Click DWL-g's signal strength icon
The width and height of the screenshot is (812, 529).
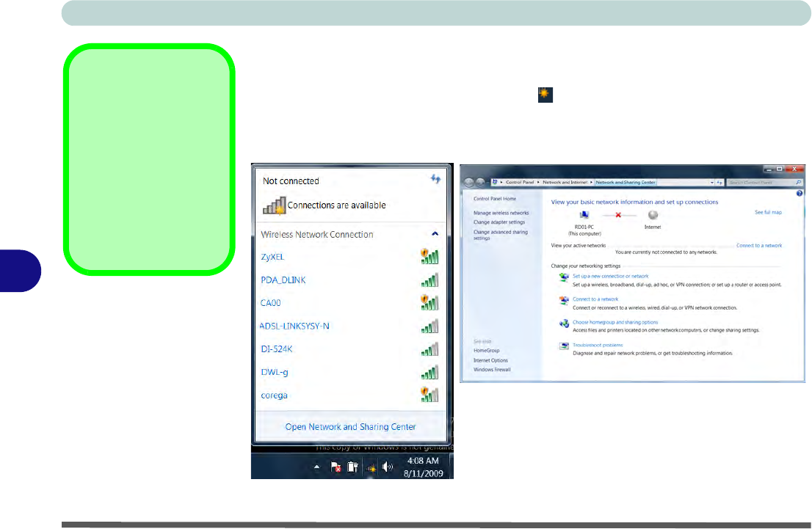point(429,372)
